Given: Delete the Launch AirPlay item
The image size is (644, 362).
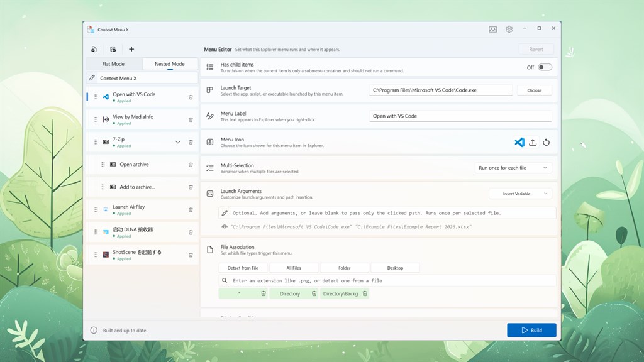Looking at the screenshot, I should 191,210.
